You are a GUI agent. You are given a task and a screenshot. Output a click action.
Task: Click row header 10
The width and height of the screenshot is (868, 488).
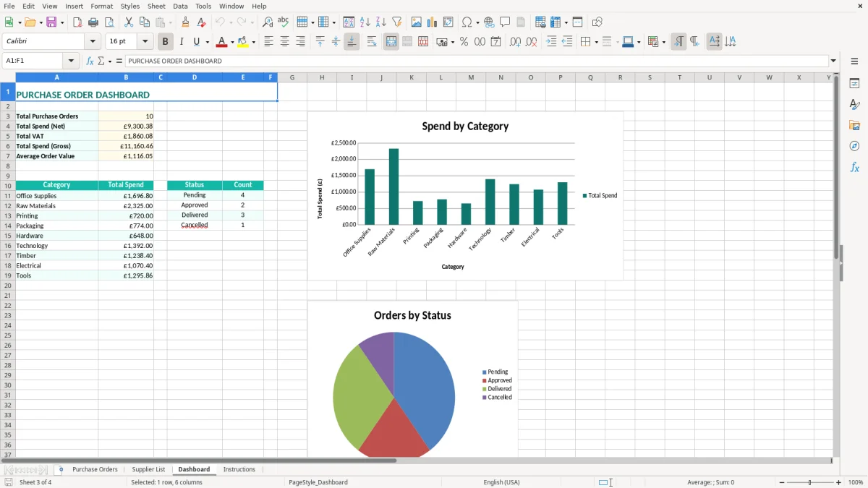8,186
